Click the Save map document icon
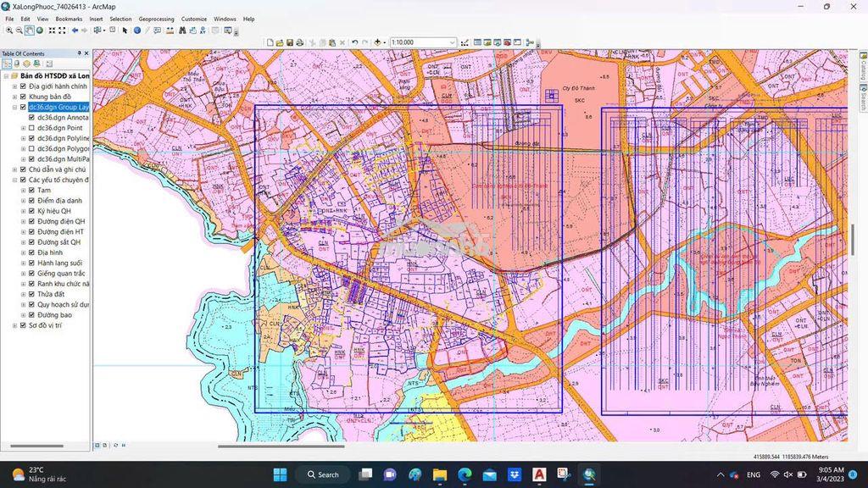Viewport: 868px width, 488px height. [290, 42]
